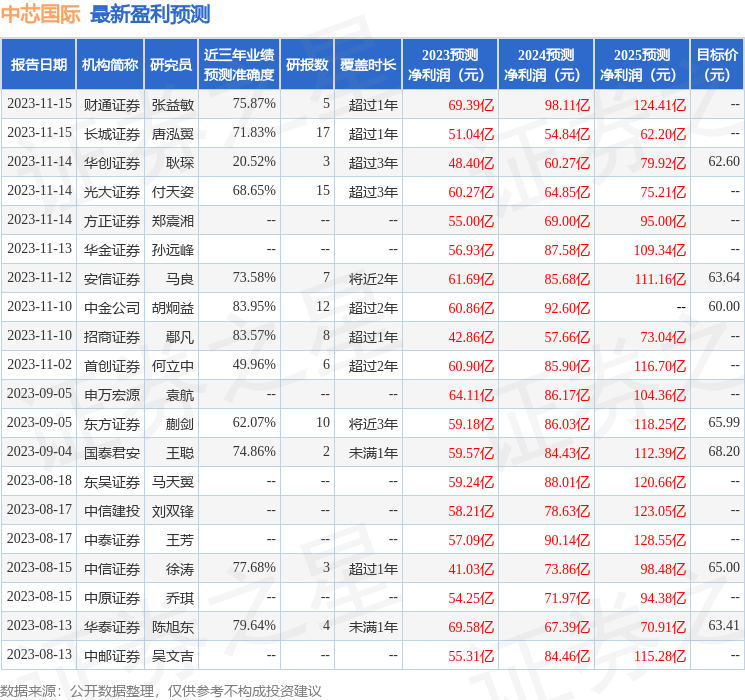Click analyst name 陈旭东
The width and height of the screenshot is (745, 700).
pos(172,627)
